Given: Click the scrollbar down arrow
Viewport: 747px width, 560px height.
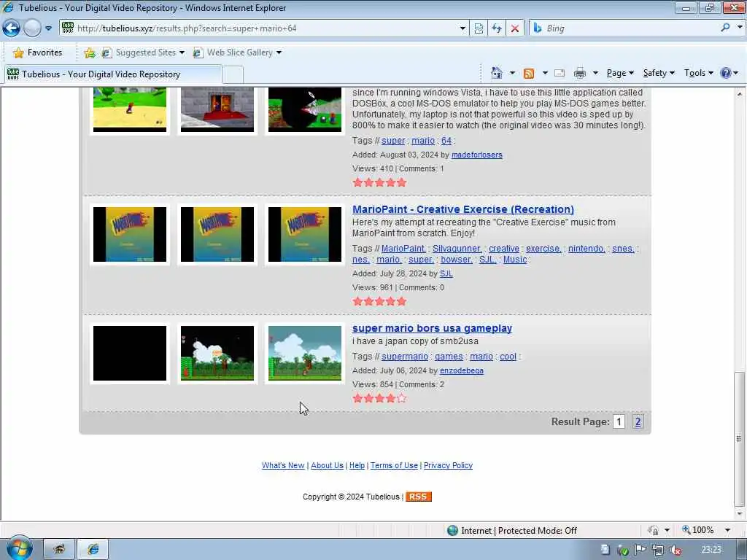Looking at the screenshot, I should point(740,514).
